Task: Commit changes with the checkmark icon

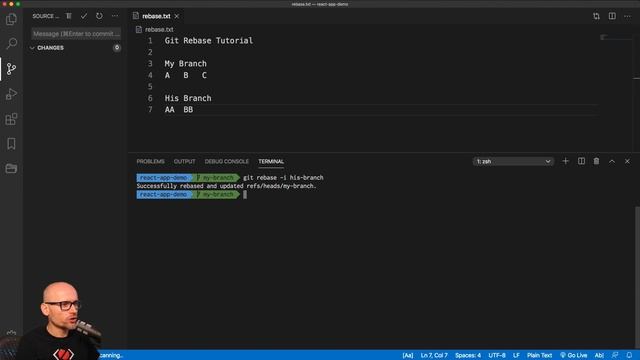Action: click(x=84, y=16)
